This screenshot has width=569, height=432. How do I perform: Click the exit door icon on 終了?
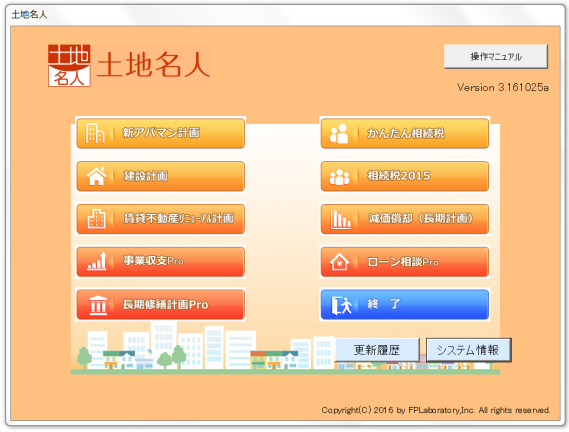(341, 305)
